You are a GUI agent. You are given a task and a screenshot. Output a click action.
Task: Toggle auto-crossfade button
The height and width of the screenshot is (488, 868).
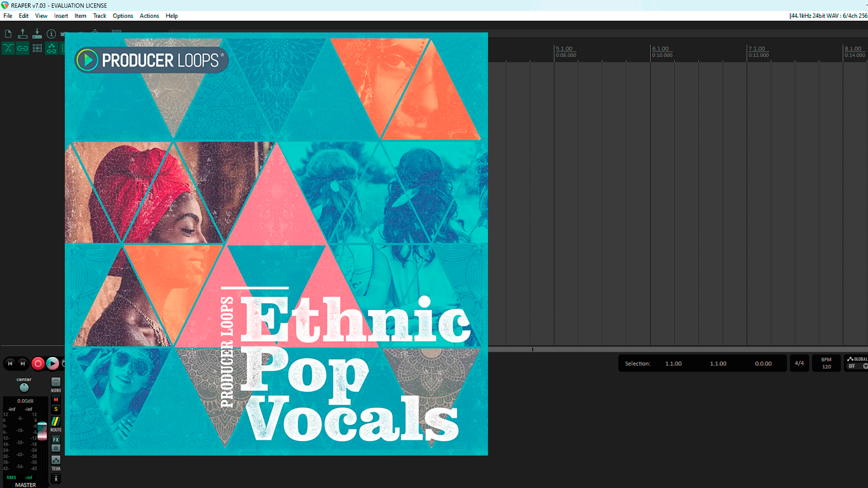8,48
